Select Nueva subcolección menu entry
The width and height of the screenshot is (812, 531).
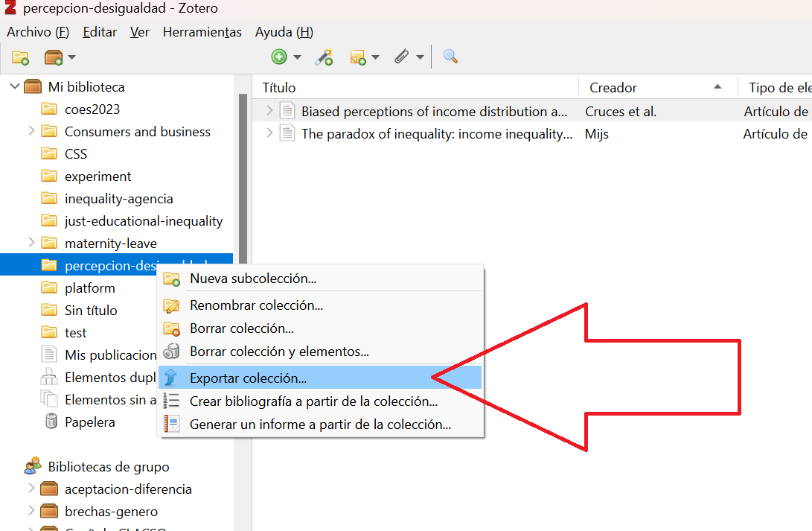point(253,279)
